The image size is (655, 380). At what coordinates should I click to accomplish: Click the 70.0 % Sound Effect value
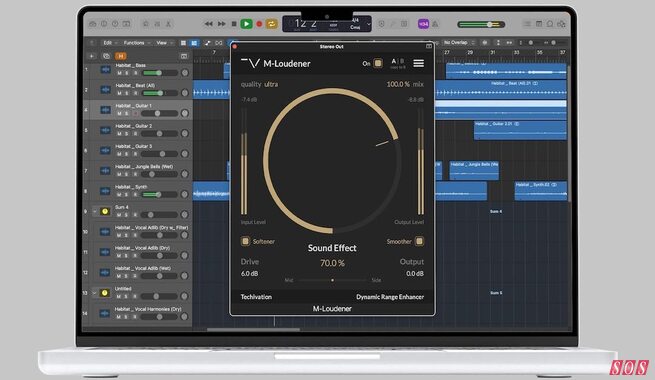pos(333,263)
